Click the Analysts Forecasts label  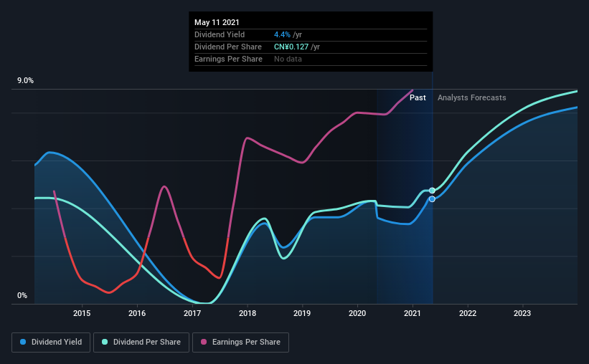(472, 97)
